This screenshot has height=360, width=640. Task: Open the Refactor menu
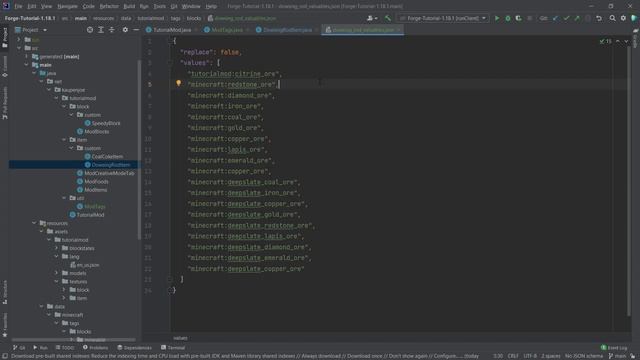click(x=109, y=6)
